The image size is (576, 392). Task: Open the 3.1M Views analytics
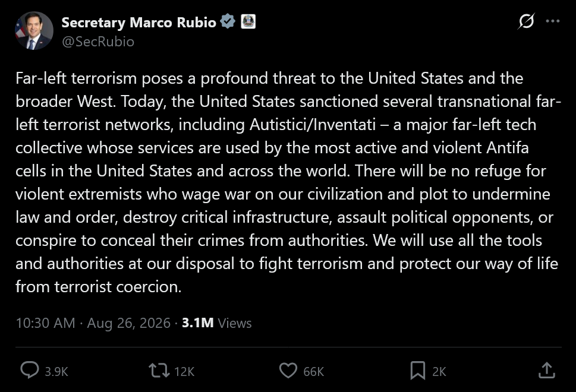click(217, 323)
